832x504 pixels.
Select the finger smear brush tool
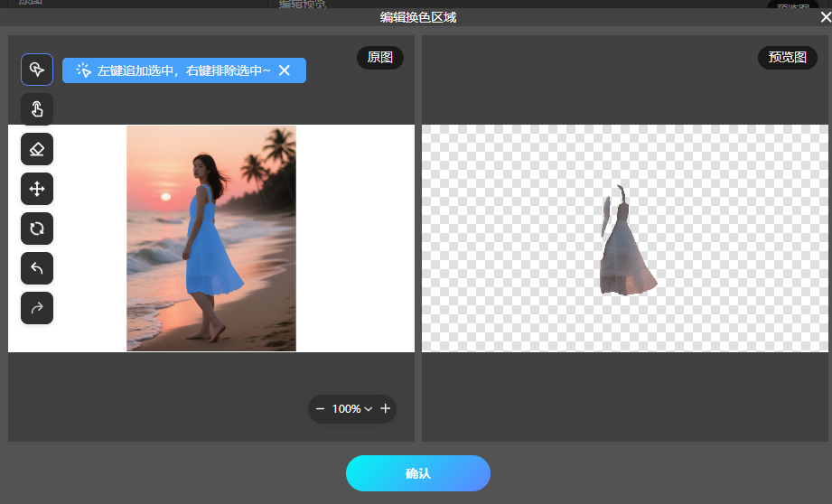pos(37,109)
